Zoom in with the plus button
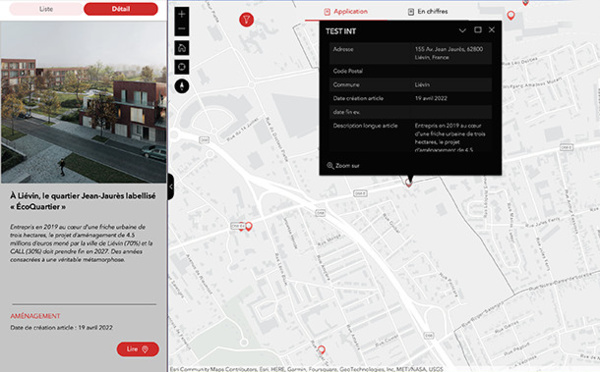 182,14
